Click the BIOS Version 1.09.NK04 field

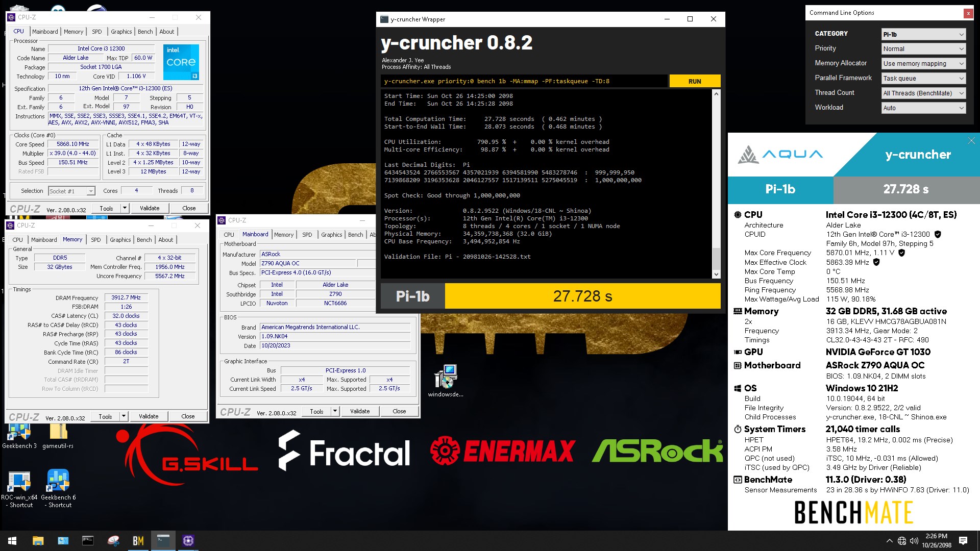tap(335, 336)
